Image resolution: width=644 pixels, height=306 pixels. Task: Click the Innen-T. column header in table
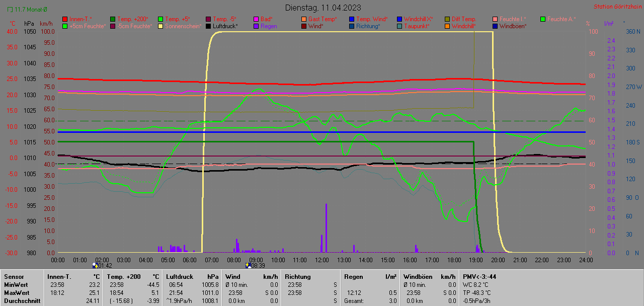point(59,277)
